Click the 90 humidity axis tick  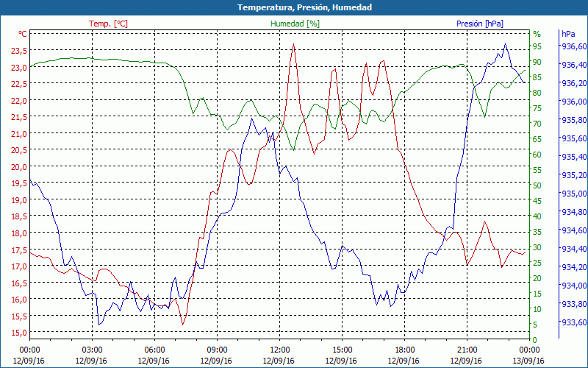(537, 62)
